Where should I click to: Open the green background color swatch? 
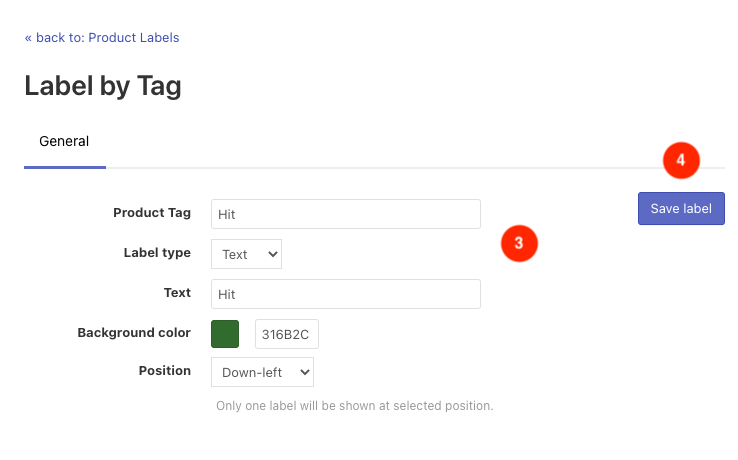point(225,334)
